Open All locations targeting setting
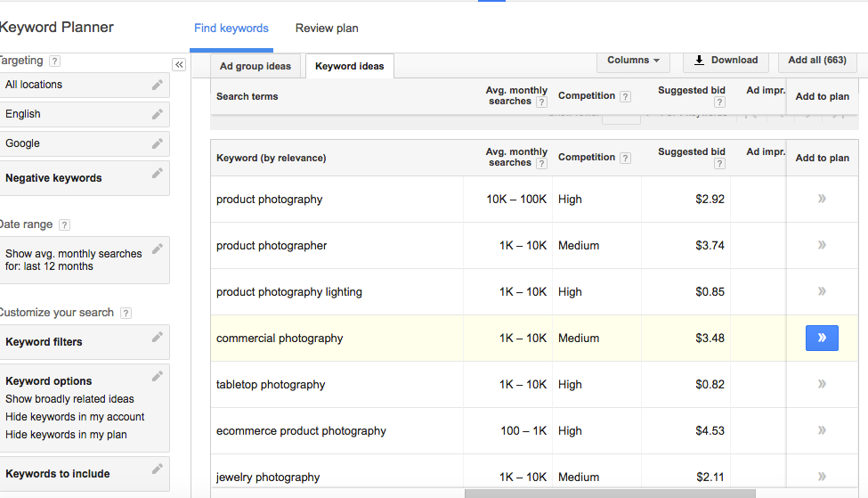 click(x=85, y=85)
